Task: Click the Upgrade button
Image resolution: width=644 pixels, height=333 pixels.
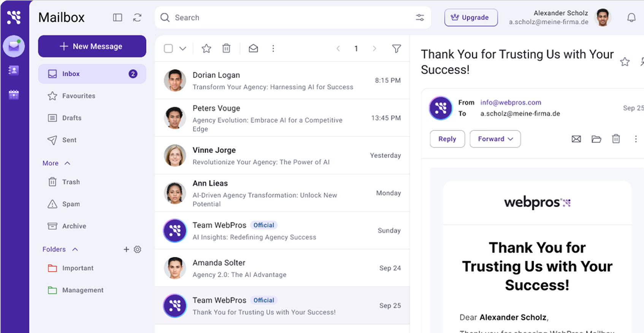Action: point(471,17)
